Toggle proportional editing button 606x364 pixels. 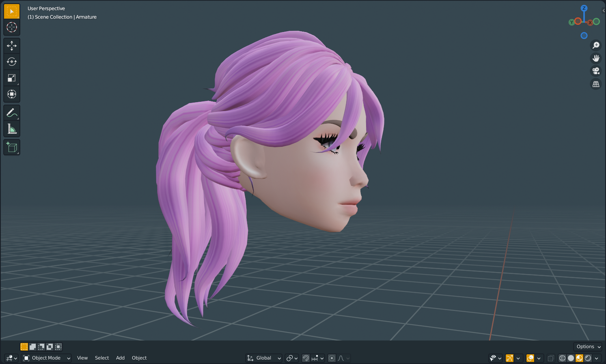332,358
